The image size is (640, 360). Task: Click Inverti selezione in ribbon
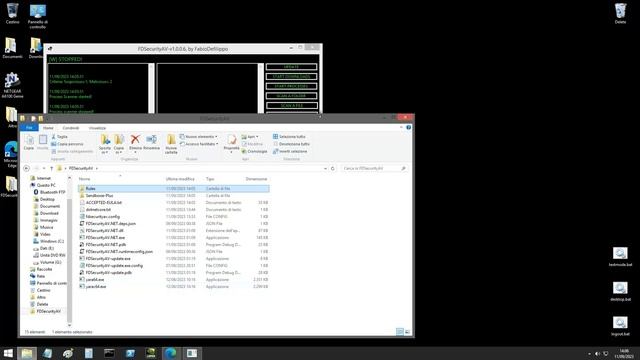coord(290,151)
